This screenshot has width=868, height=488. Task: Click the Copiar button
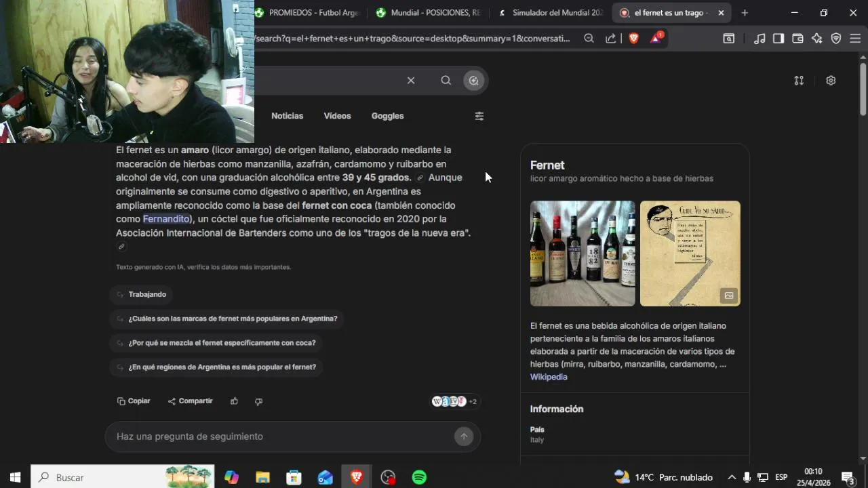134,401
